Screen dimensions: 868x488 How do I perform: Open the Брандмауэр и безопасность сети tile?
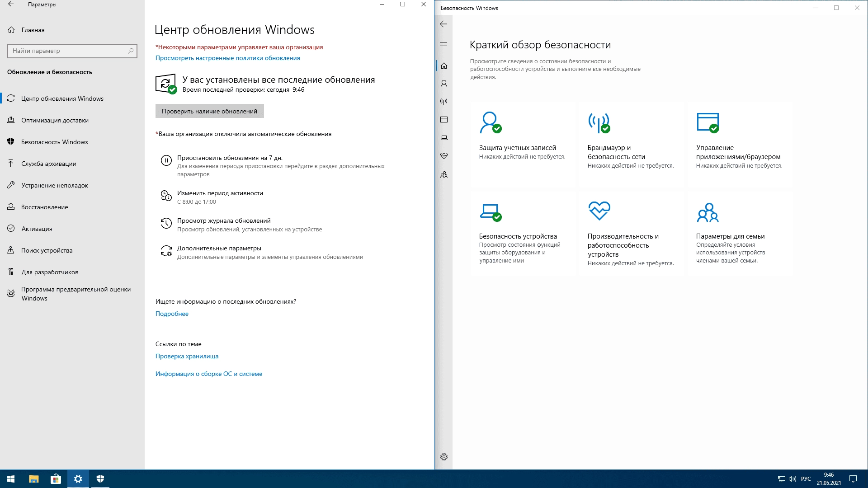click(631, 145)
